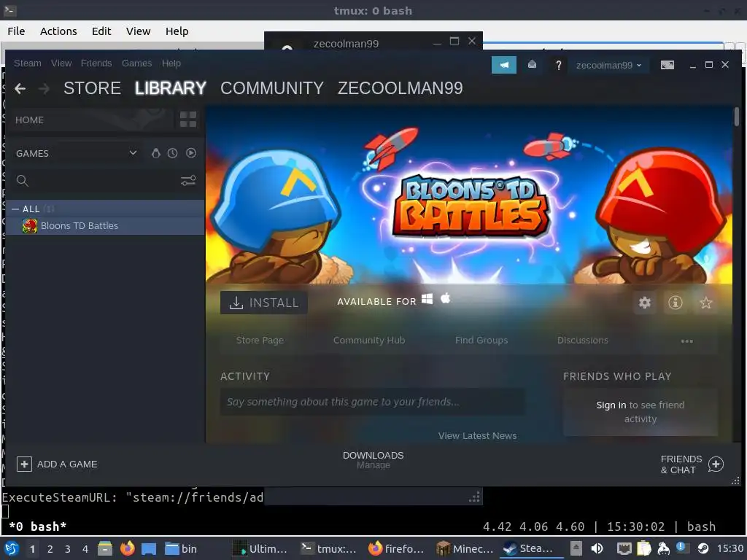Image resolution: width=747 pixels, height=560 pixels.
Task: Switch to workspace 3 in the taskbar
Action: click(67, 549)
